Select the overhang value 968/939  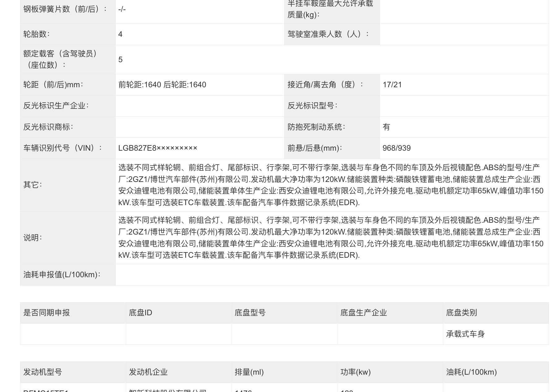(397, 148)
